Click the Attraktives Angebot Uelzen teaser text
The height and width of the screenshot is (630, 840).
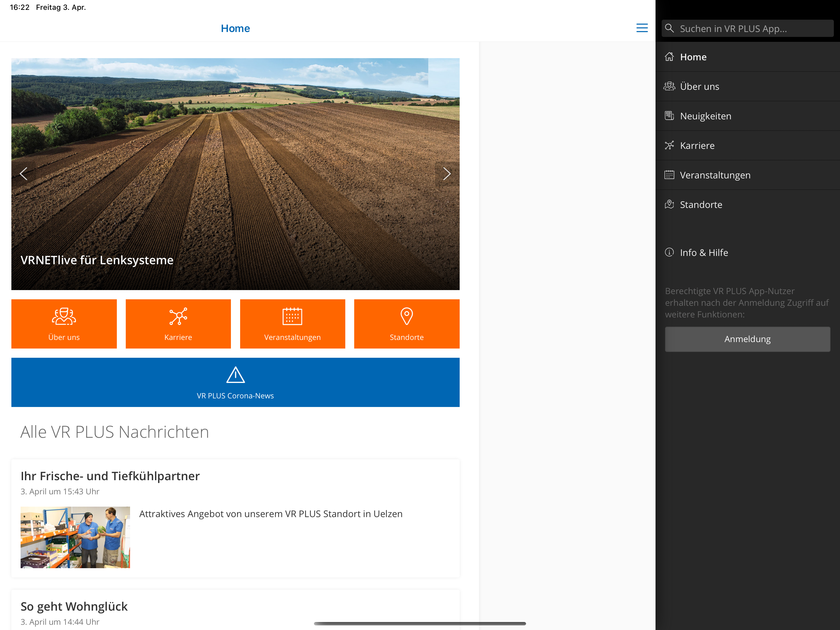(271, 514)
